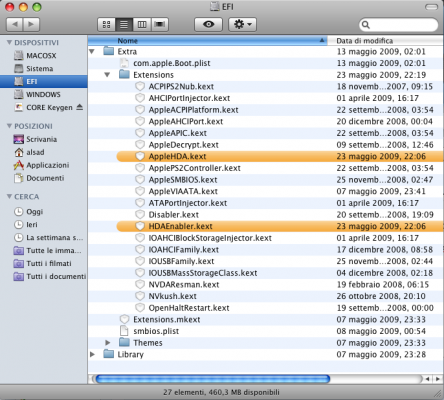Switch to column view mode
Screen dimensions: 444x400
(142, 24)
